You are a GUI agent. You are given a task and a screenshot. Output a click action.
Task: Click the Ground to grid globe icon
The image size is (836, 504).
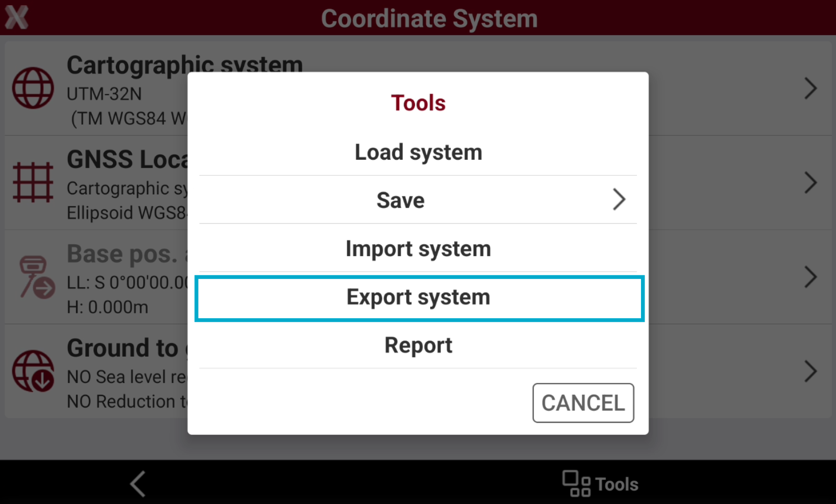[33, 371]
